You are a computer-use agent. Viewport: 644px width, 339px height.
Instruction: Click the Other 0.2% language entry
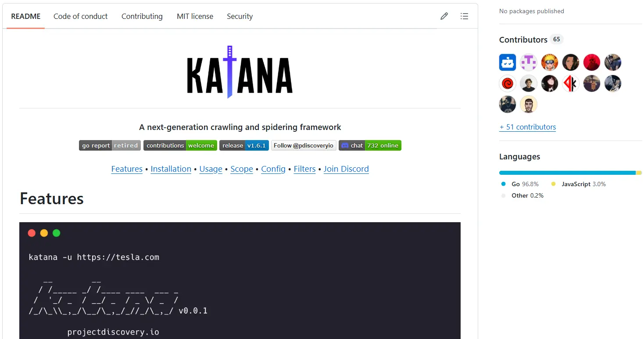[x=522, y=195]
